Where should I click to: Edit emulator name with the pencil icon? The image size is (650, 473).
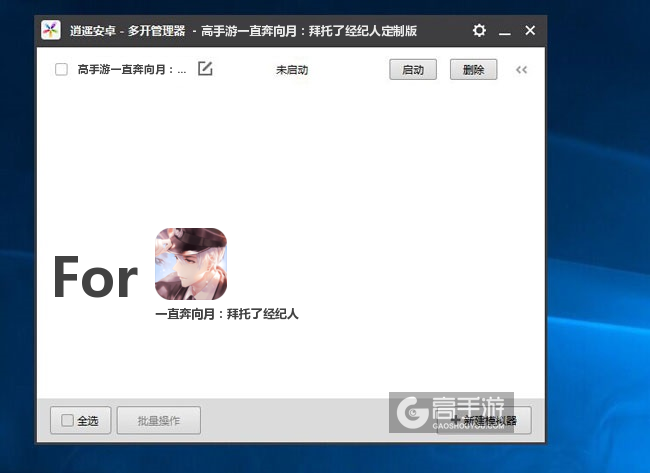[x=205, y=68]
